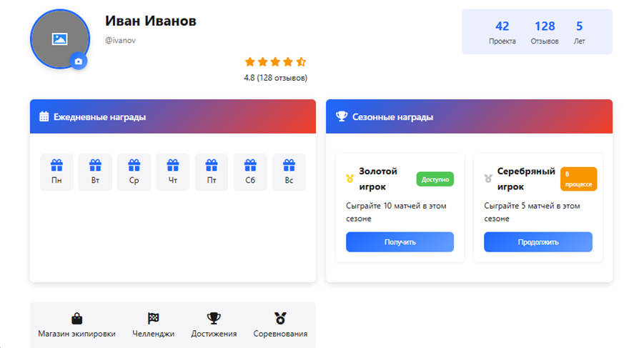The height and width of the screenshot is (348, 644).
Task: Click the gold medal icon beside Золотой игрок
Action: tap(350, 179)
